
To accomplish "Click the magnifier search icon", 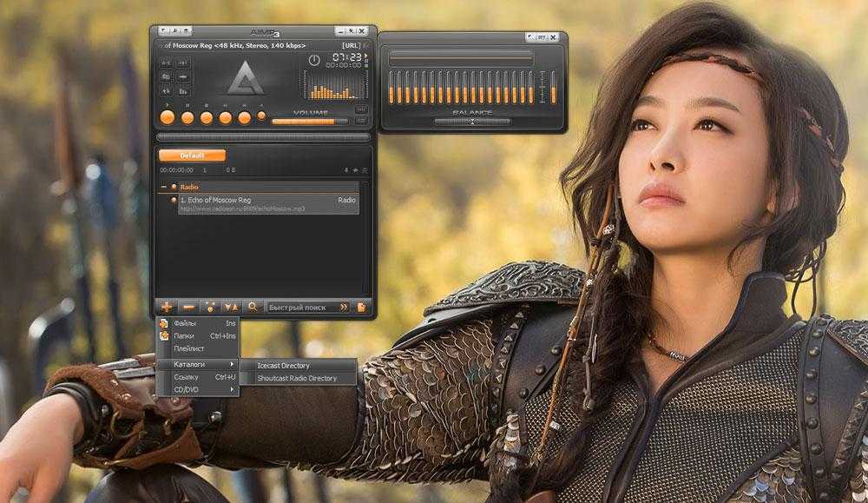I will [253, 307].
